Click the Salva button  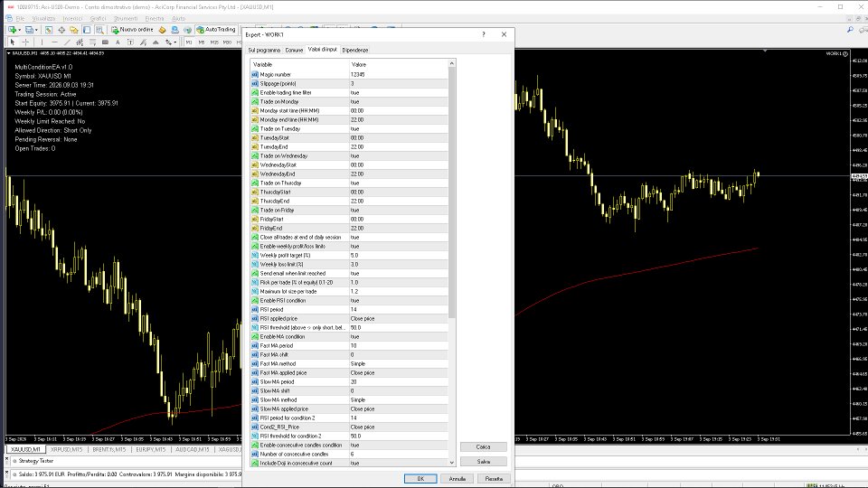[483, 462]
